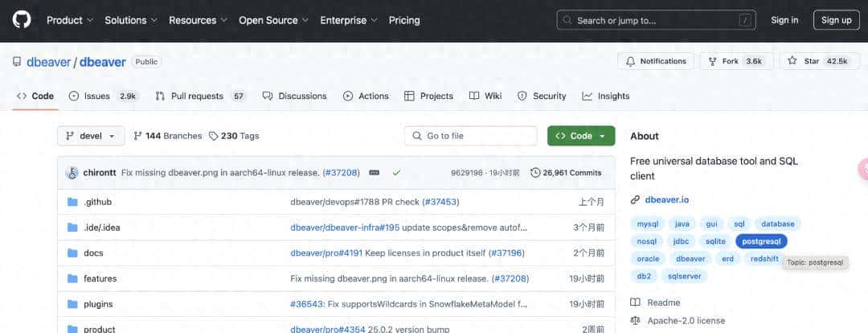View the 26,961 Commits history

click(566, 172)
